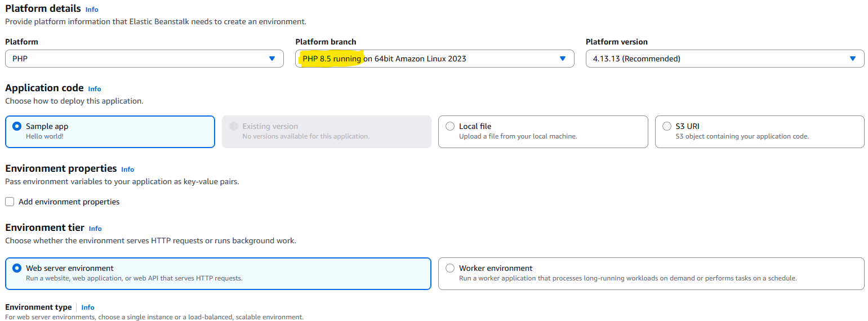Click Info link next to Environment tier
The width and height of the screenshot is (868, 321).
click(95, 229)
